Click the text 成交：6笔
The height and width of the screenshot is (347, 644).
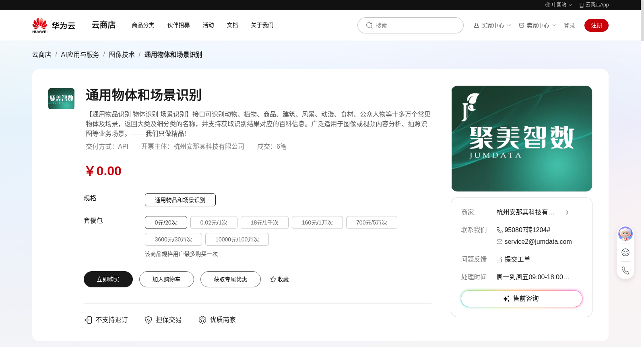point(272,147)
